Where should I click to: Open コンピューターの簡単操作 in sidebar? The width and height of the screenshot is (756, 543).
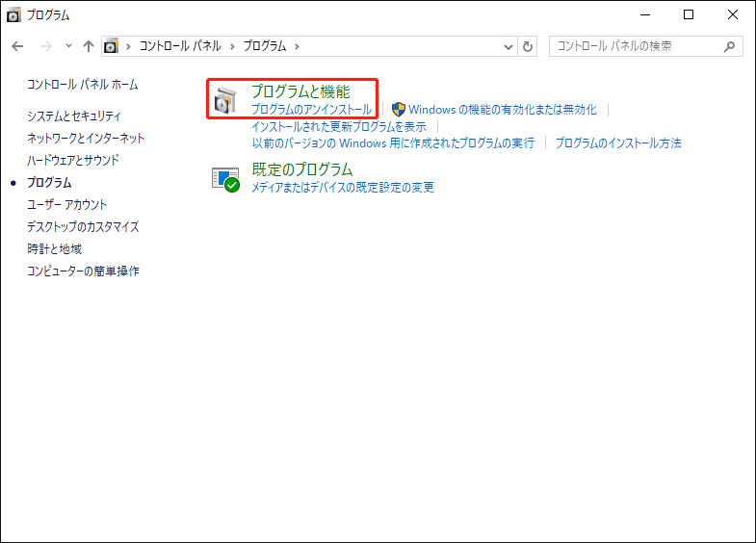tap(83, 271)
